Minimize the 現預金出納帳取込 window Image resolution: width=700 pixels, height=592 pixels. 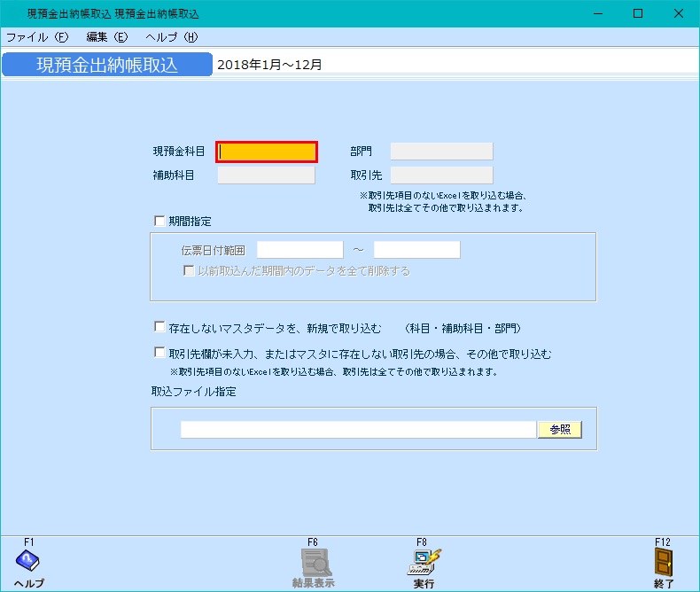tap(598, 13)
